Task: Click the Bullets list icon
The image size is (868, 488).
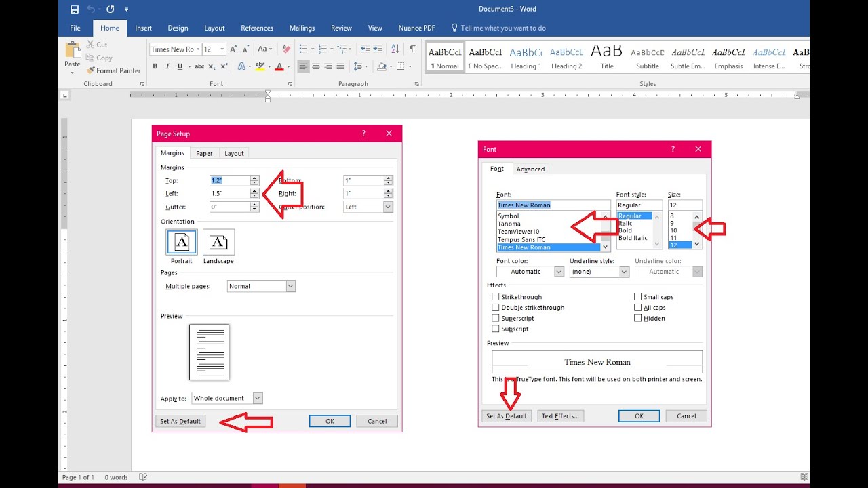Action: pos(303,49)
